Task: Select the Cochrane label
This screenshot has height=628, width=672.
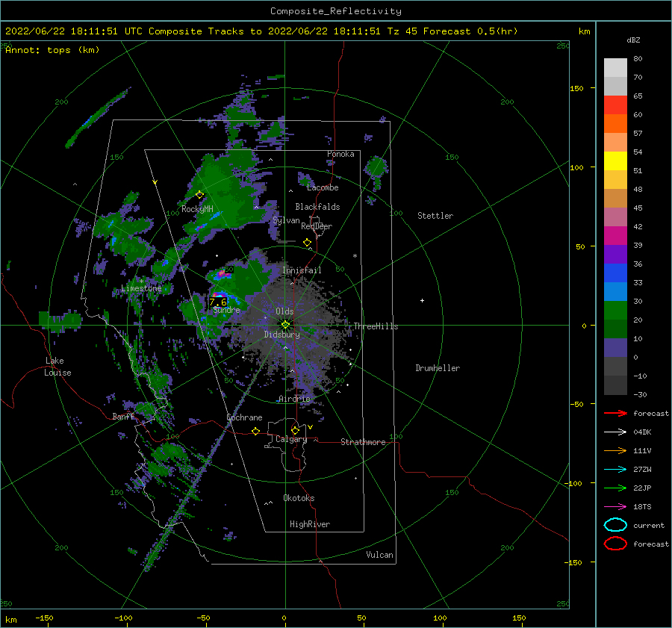Action: [x=244, y=417]
